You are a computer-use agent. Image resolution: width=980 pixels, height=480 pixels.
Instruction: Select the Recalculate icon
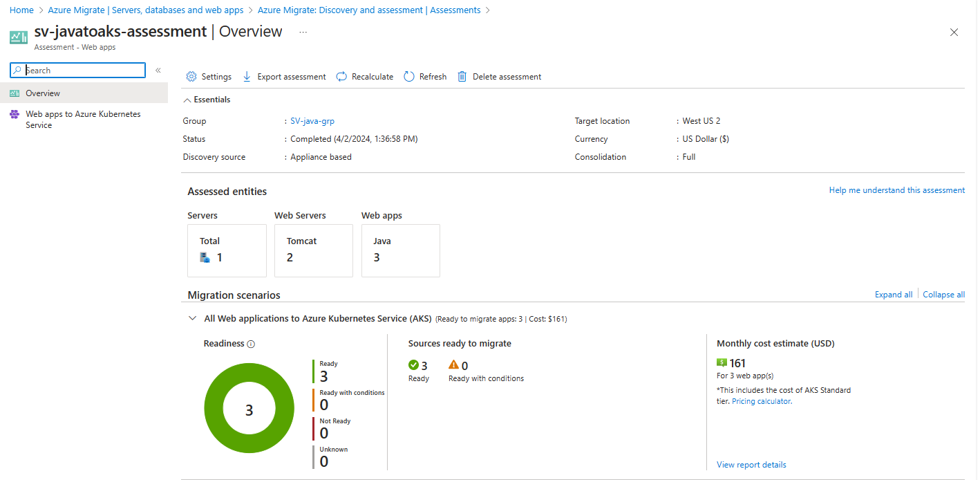tap(341, 76)
